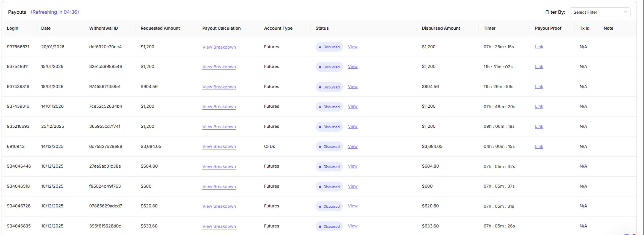644x235 pixels.
Task: Open payout proof Link for withdrawal 97455671059e1
Action: coord(539,87)
